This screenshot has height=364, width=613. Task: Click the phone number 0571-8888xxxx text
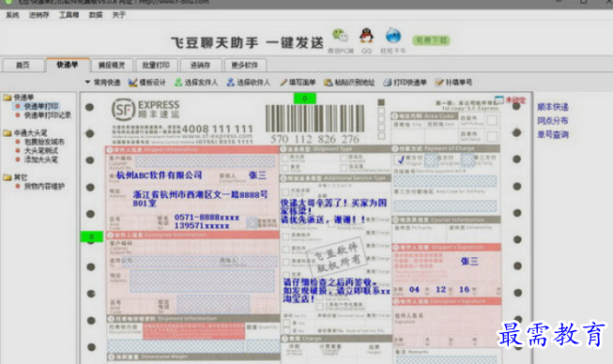(207, 217)
